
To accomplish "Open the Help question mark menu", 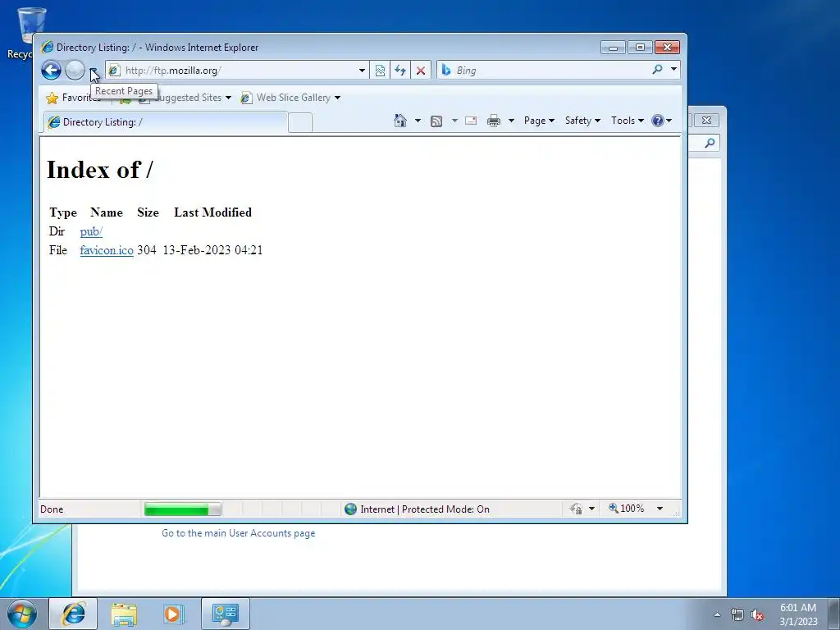I will [661, 121].
